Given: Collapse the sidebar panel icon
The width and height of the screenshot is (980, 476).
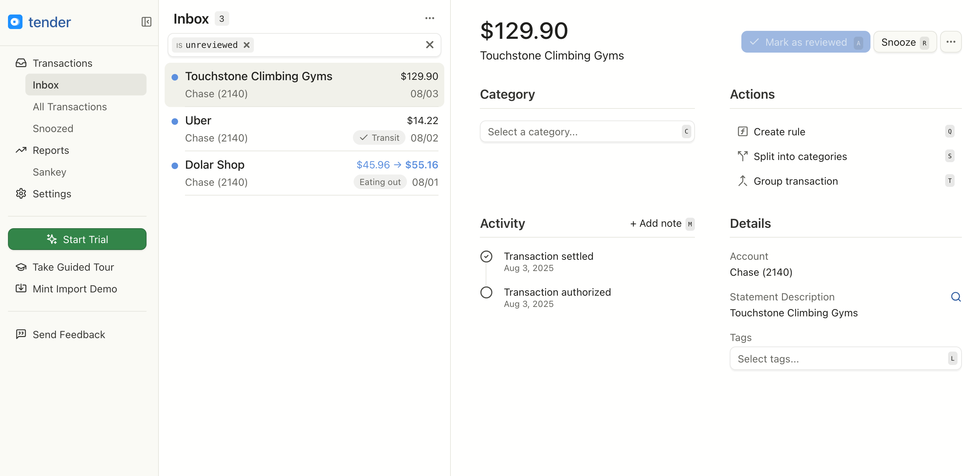Looking at the screenshot, I should (146, 22).
